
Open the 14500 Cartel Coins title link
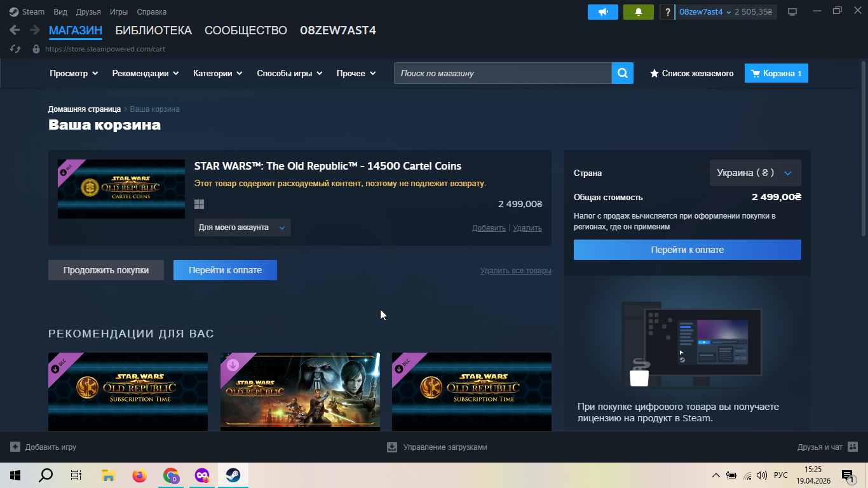(x=328, y=166)
